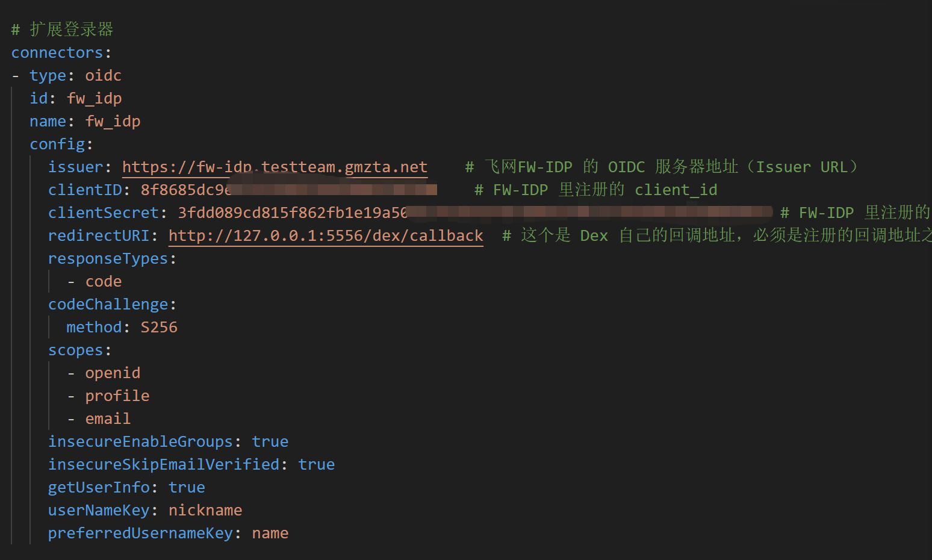Click the profile scope entry

click(117, 396)
